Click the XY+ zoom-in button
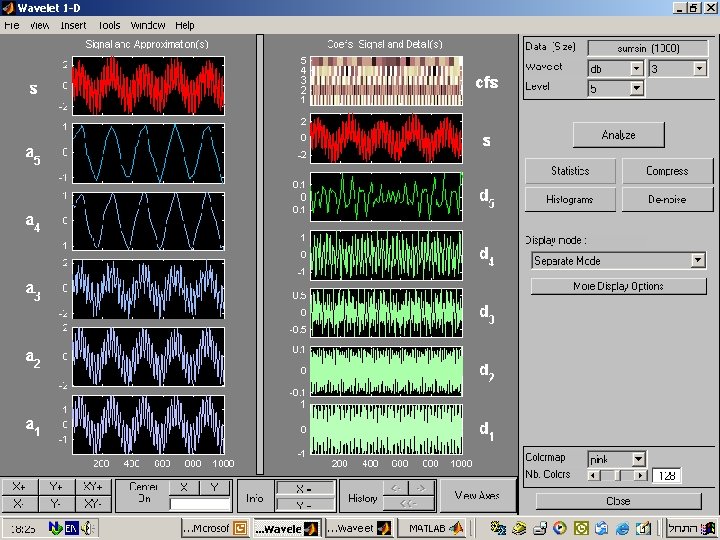 click(x=93, y=487)
